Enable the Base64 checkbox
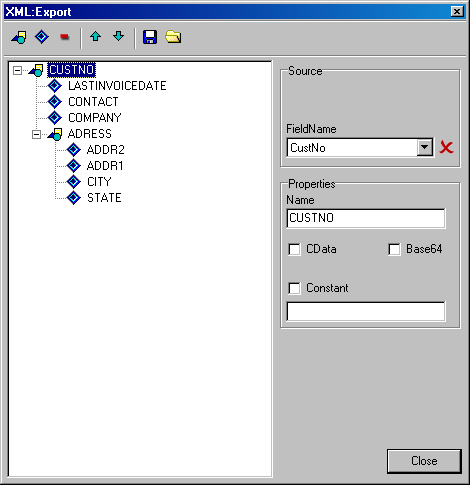The height and width of the screenshot is (485, 470). [x=394, y=249]
